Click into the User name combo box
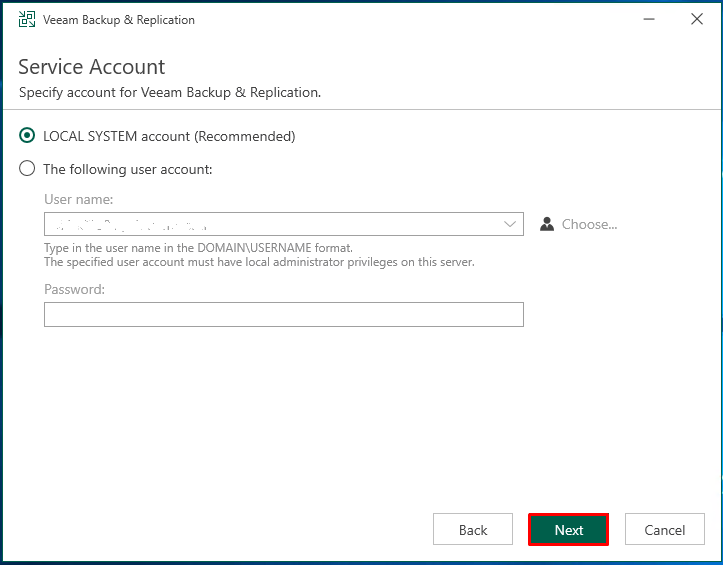The image size is (723, 565). [284, 224]
